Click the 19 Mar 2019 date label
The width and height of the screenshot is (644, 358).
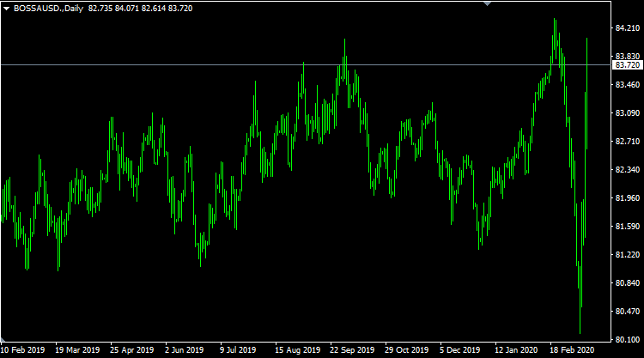77,349
